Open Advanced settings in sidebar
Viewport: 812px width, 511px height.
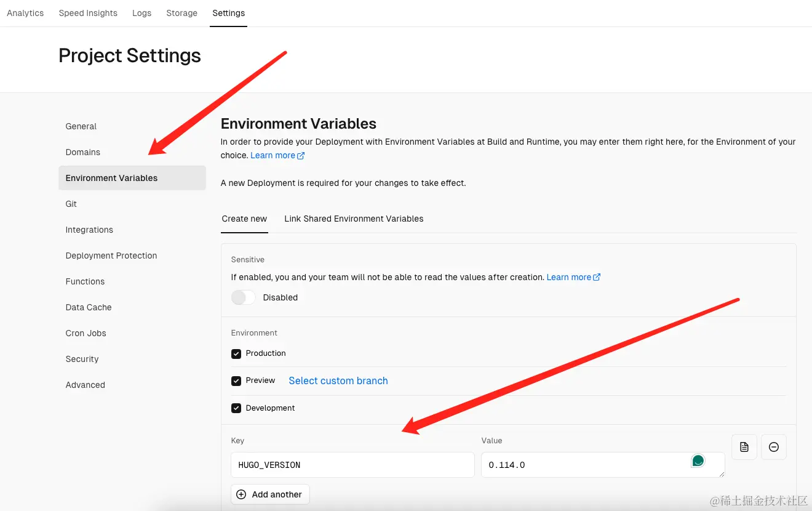pos(132,385)
